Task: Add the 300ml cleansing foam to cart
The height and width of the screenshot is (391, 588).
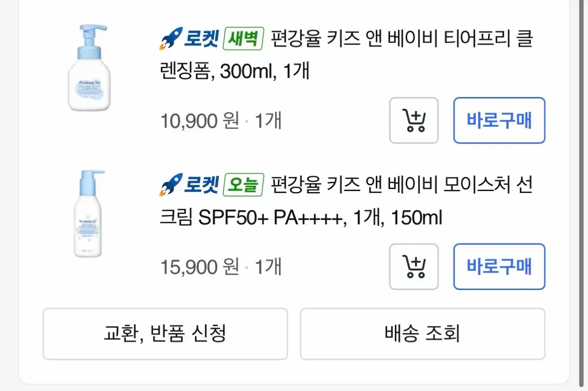Action: [x=414, y=121]
